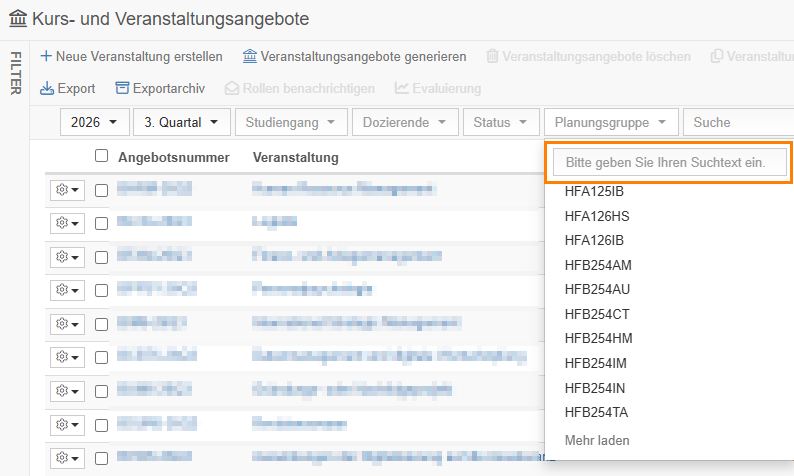The image size is (794, 476).
Task: Click Mehr laden to load more groups
Action: 597,441
